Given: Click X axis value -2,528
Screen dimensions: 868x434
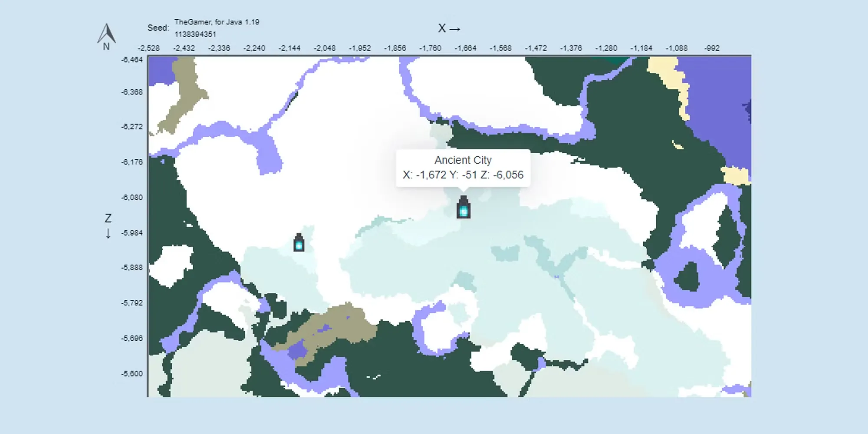Looking at the screenshot, I should [148, 48].
